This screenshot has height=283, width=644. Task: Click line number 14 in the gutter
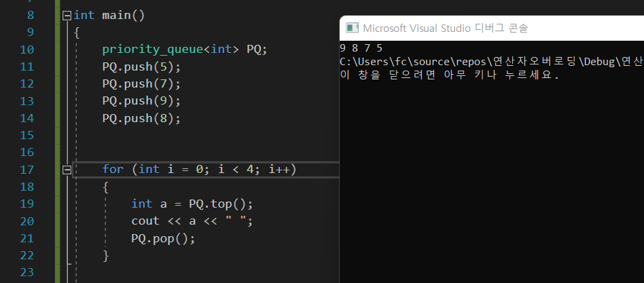tap(27, 118)
